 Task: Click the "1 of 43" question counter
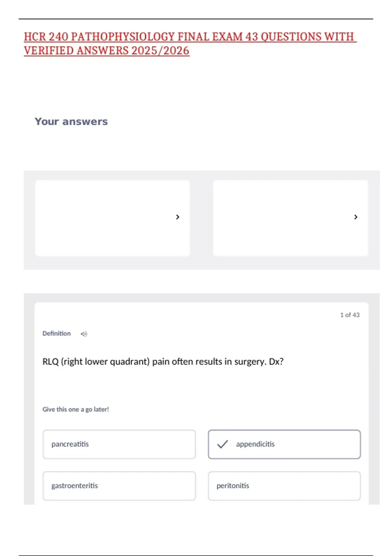(350, 315)
